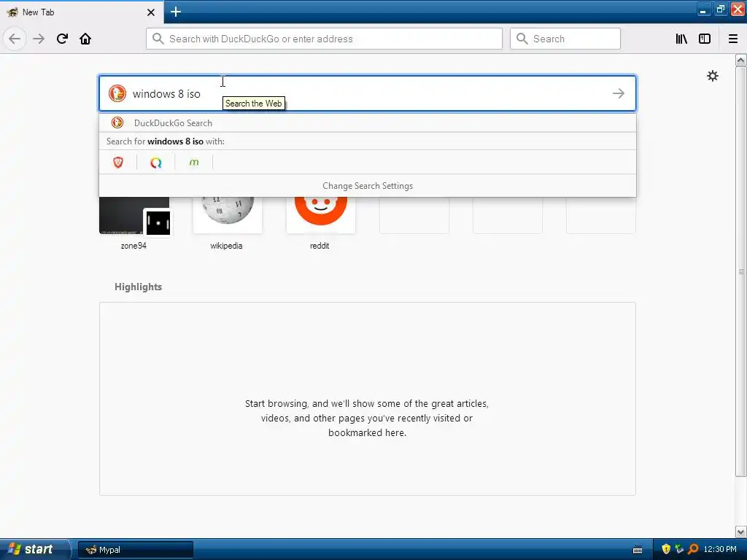Click the 12:30 PM taskbar clock
Viewport: 747px width, 560px height.
click(720, 550)
